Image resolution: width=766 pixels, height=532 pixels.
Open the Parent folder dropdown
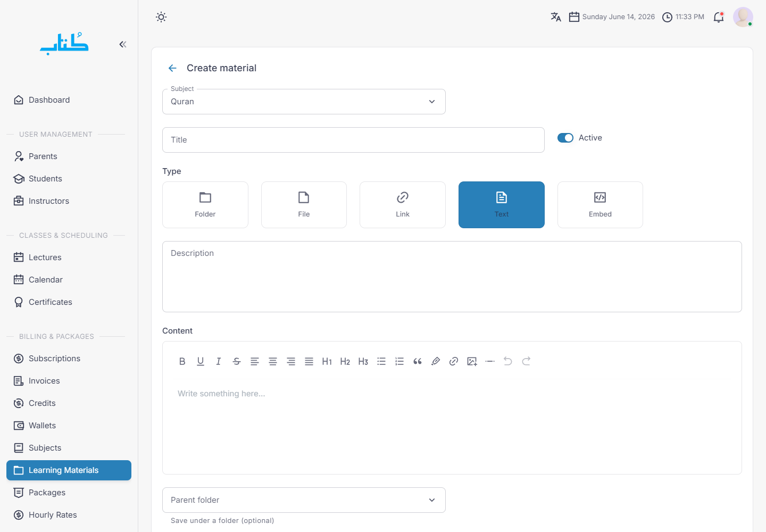(x=304, y=500)
